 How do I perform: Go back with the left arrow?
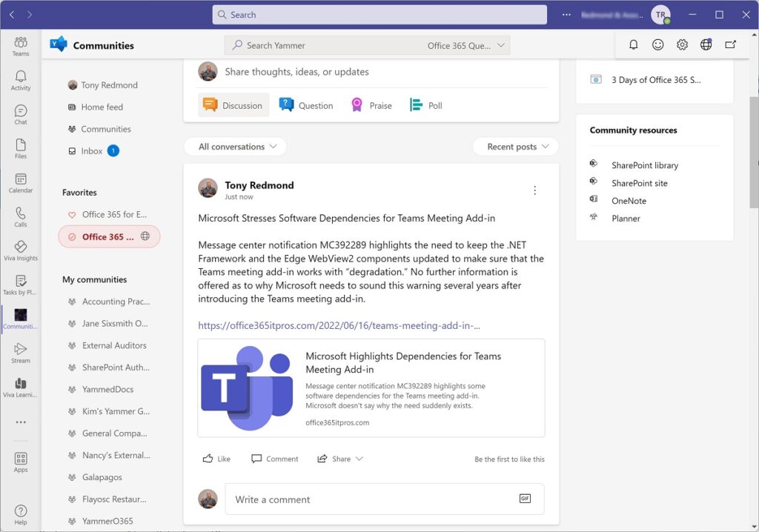pyautogui.click(x=12, y=15)
